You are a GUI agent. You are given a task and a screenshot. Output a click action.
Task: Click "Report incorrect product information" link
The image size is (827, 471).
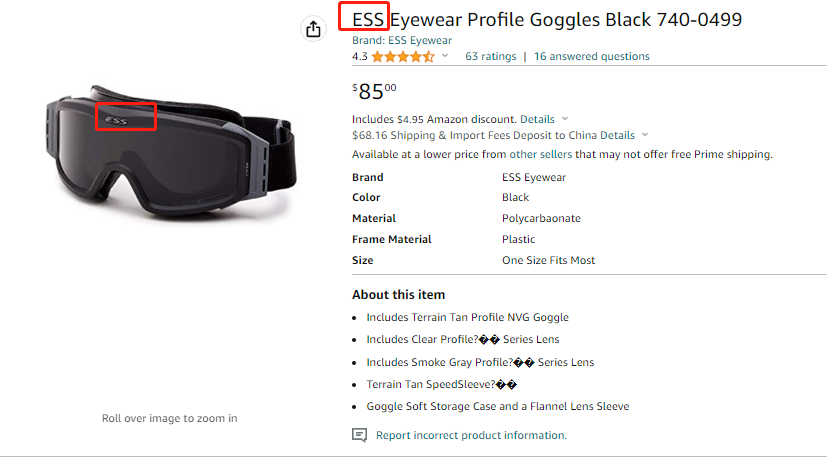[x=471, y=435]
